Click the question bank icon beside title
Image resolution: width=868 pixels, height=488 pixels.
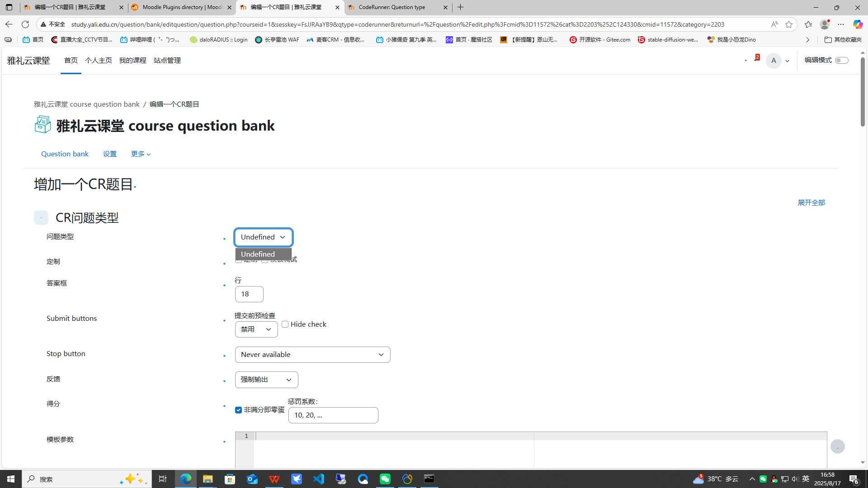coord(43,124)
